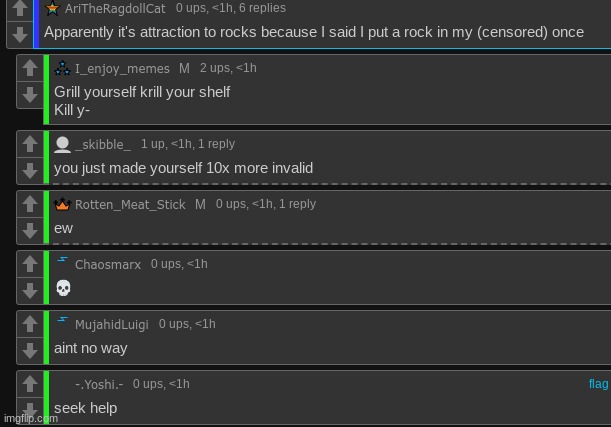Downvote AriTheRagdollCat's comment about rocks
Screen dimensions: 611x427
coord(20,34)
